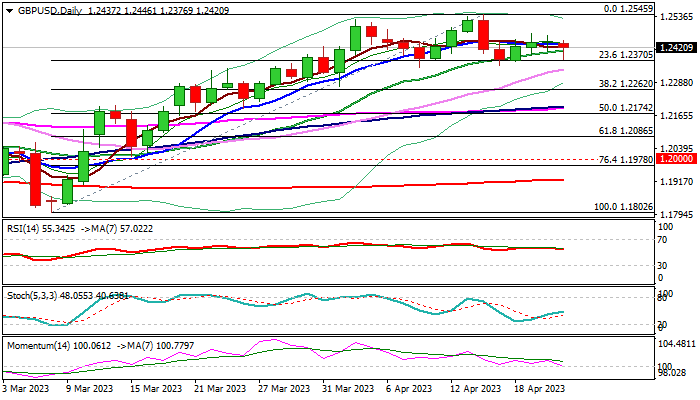
Task: Click the 6 Apr 2023 date label
Action: pos(408,389)
